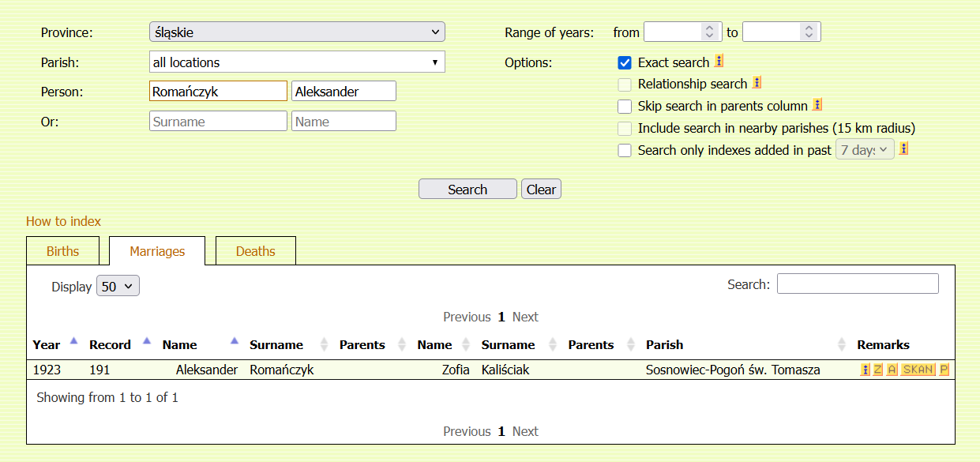Toggle Search only indexes added in past
The width and height of the screenshot is (980, 462).
(625, 150)
